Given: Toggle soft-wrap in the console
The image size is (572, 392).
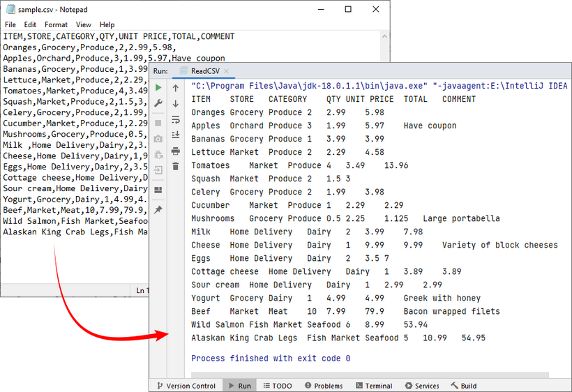Looking at the screenshot, I should 176,120.
